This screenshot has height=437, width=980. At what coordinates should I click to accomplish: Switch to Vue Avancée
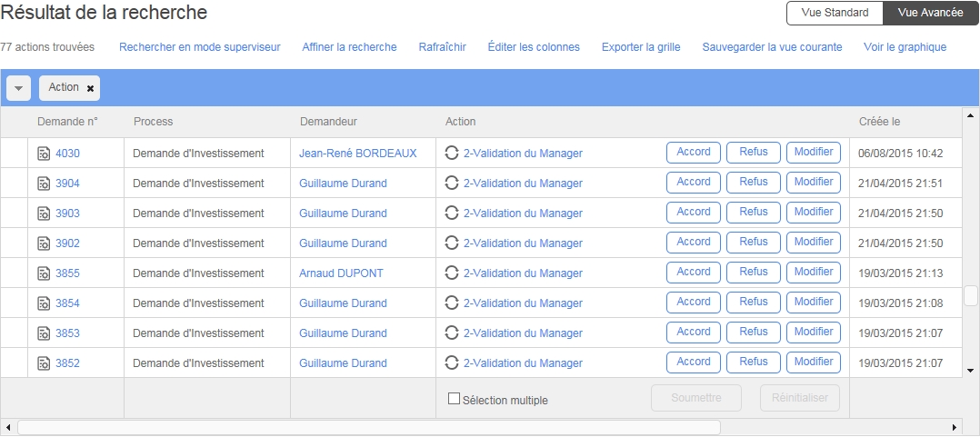pos(930,13)
